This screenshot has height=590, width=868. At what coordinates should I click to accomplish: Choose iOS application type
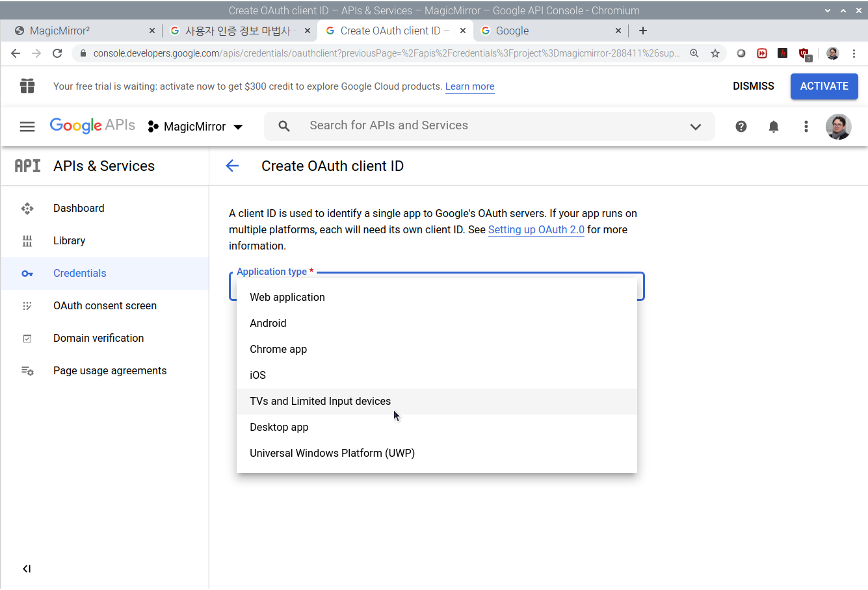(x=437, y=376)
